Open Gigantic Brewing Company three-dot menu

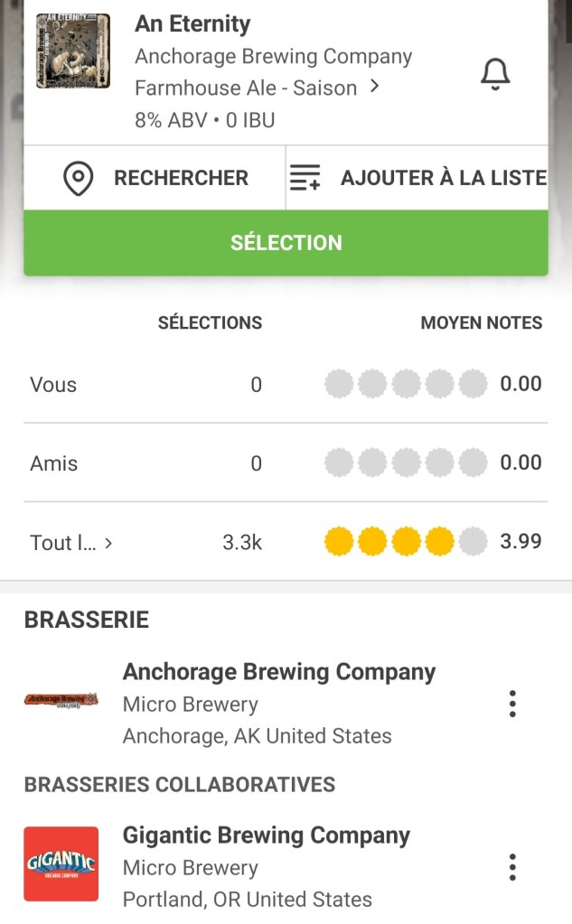pyautogui.click(x=512, y=867)
